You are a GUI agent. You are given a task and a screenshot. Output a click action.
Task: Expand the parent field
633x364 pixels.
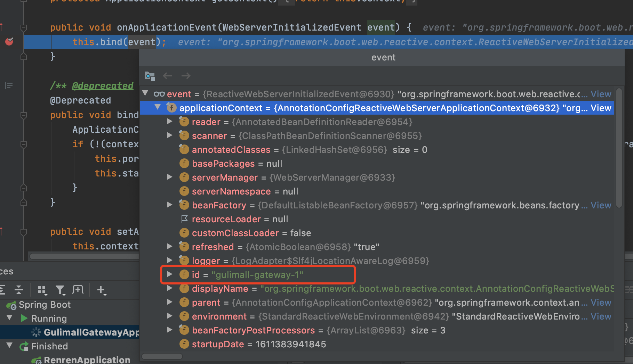(170, 302)
